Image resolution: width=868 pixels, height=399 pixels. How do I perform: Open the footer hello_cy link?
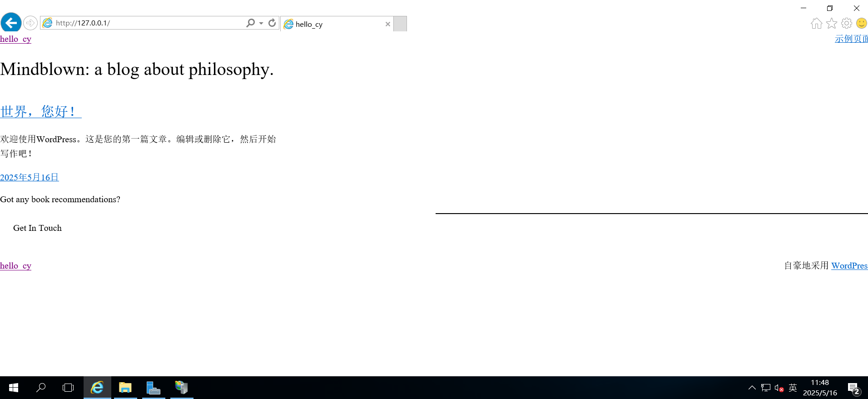click(15, 266)
